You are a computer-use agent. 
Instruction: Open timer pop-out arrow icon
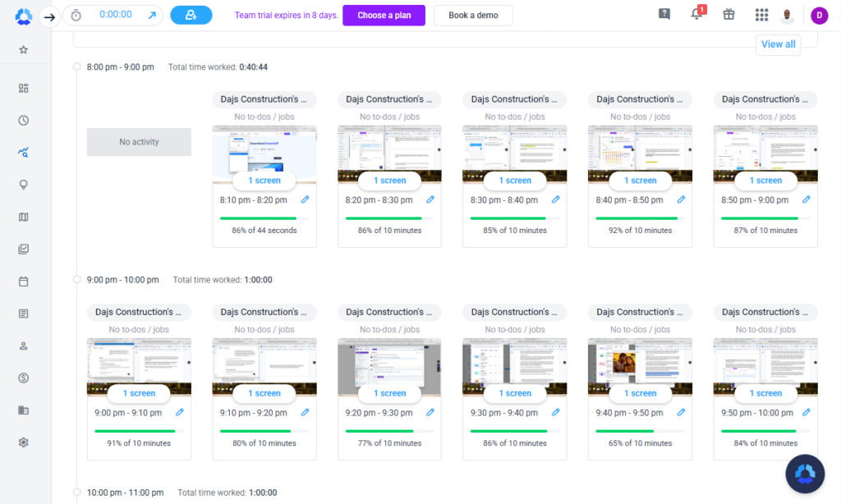pyautogui.click(x=152, y=16)
